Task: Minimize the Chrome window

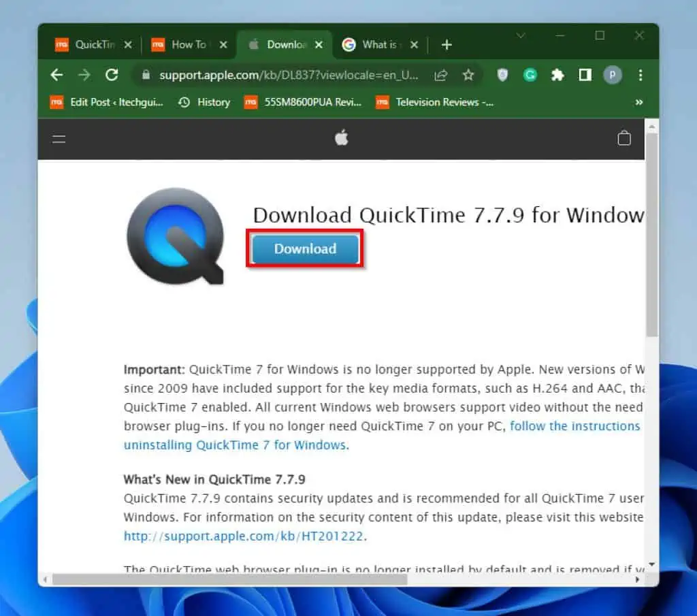Action: (560, 35)
